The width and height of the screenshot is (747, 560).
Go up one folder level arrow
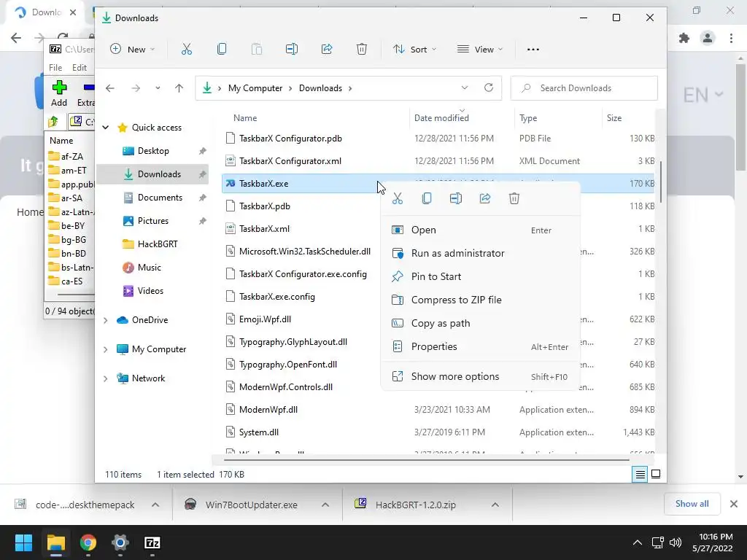click(x=179, y=88)
